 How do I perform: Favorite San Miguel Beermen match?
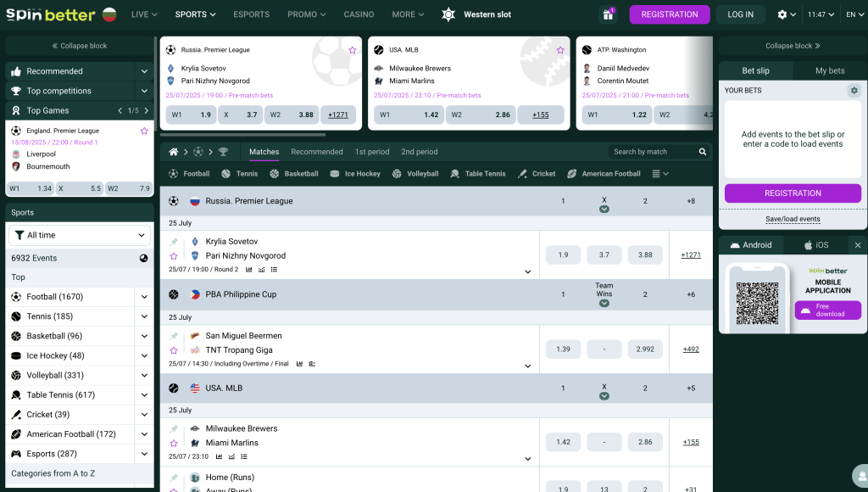click(x=173, y=350)
